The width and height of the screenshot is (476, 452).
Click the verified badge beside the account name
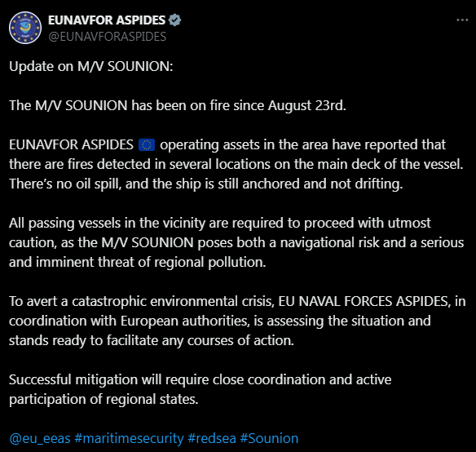[175, 20]
